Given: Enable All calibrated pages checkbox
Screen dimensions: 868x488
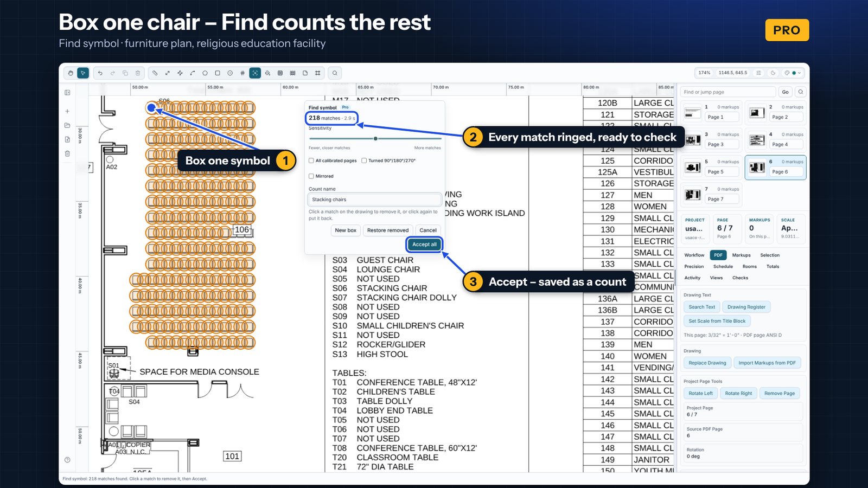Looking at the screenshot, I should coord(311,160).
